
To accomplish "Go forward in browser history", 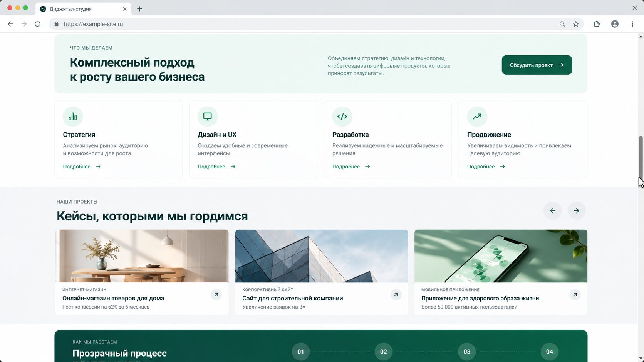I will click(x=24, y=24).
